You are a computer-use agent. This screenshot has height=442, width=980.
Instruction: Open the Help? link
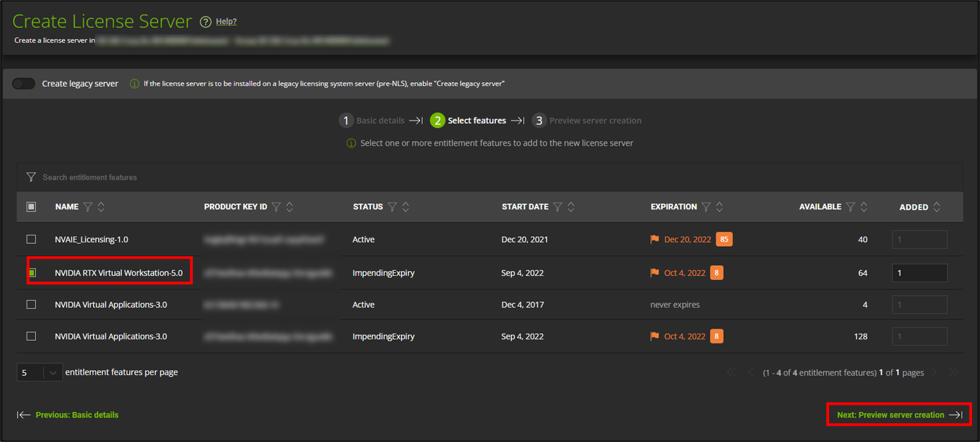tap(226, 22)
